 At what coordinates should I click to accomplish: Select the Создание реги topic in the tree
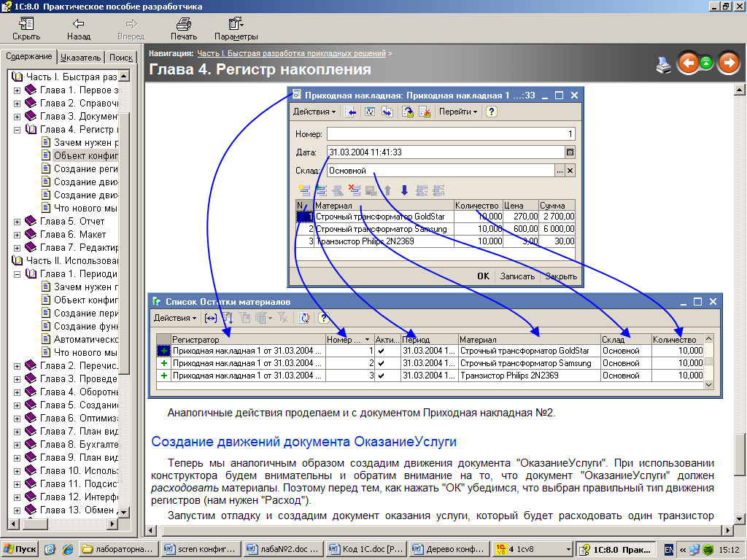tap(85, 169)
